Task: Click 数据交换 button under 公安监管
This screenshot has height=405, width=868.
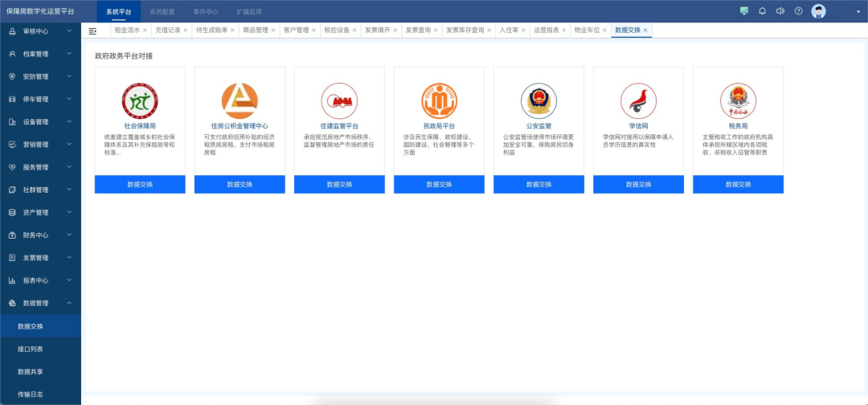Action: pyautogui.click(x=538, y=184)
